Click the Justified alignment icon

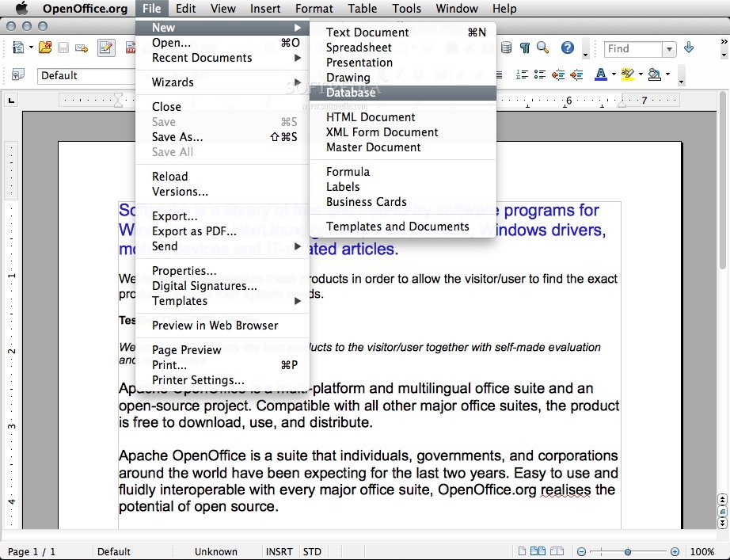coord(499,74)
